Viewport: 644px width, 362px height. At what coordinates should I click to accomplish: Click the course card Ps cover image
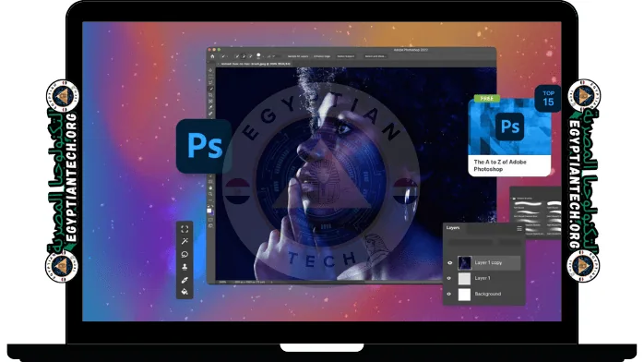click(509, 127)
